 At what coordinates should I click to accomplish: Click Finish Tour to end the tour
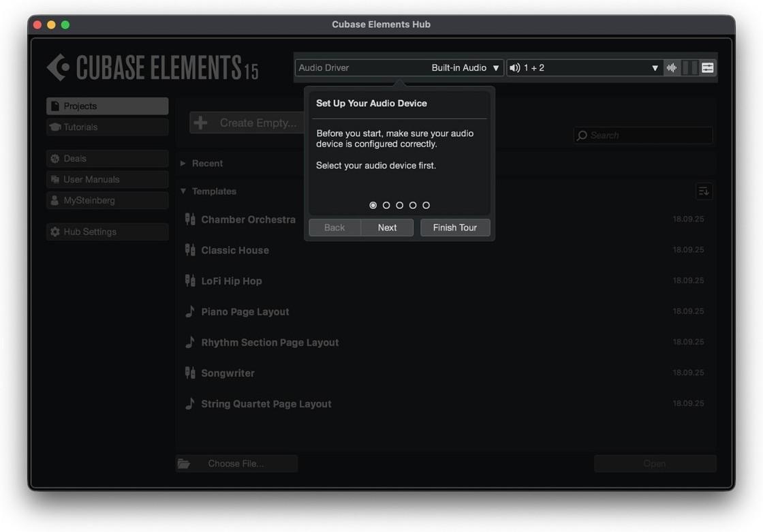pos(455,228)
